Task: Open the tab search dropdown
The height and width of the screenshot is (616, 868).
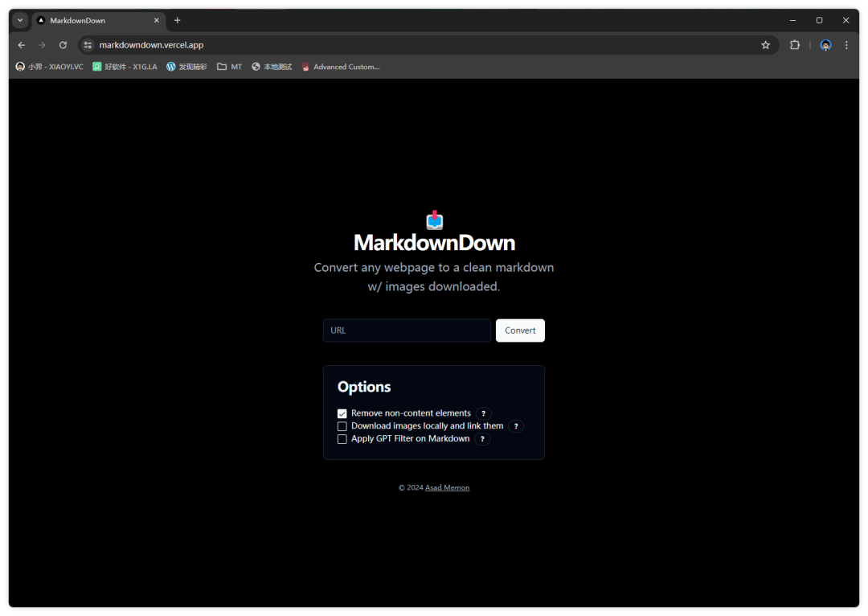Action: pyautogui.click(x=20, y=20)
